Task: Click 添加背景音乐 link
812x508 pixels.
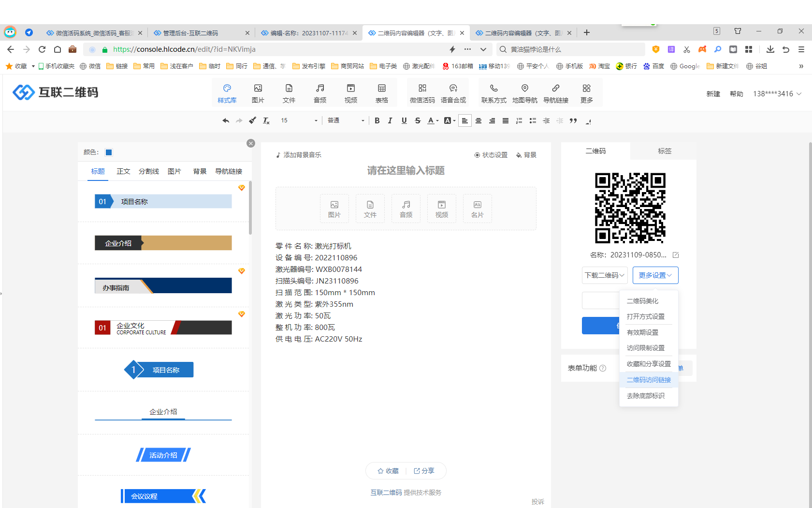Action: tap(299, 155)
